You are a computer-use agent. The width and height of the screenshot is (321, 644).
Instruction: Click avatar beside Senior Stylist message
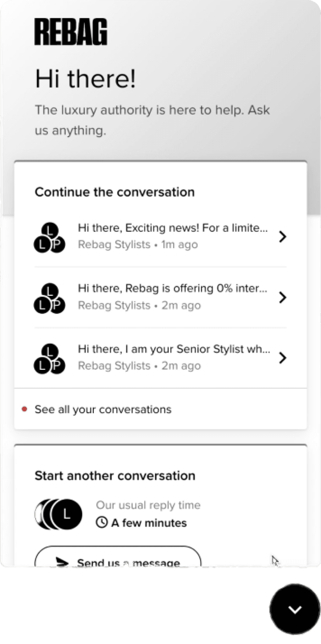[49, 358]
